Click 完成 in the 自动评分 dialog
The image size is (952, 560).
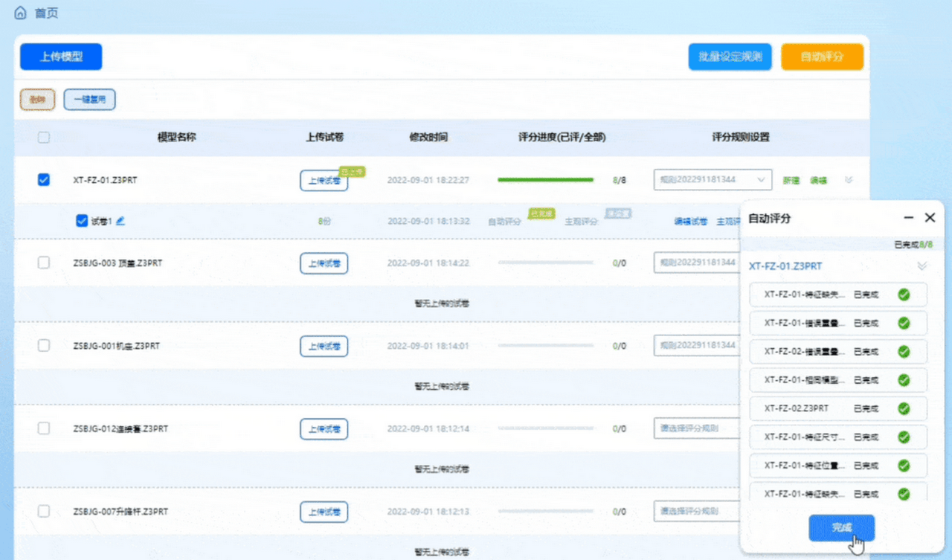click(x=841, y=527)
